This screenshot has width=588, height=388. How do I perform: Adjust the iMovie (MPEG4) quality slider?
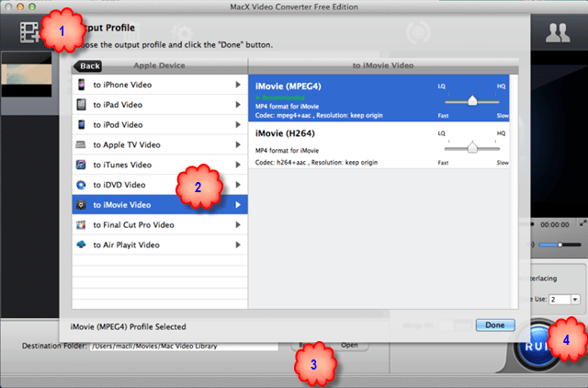pyautogui.click(x=472, y=101)
